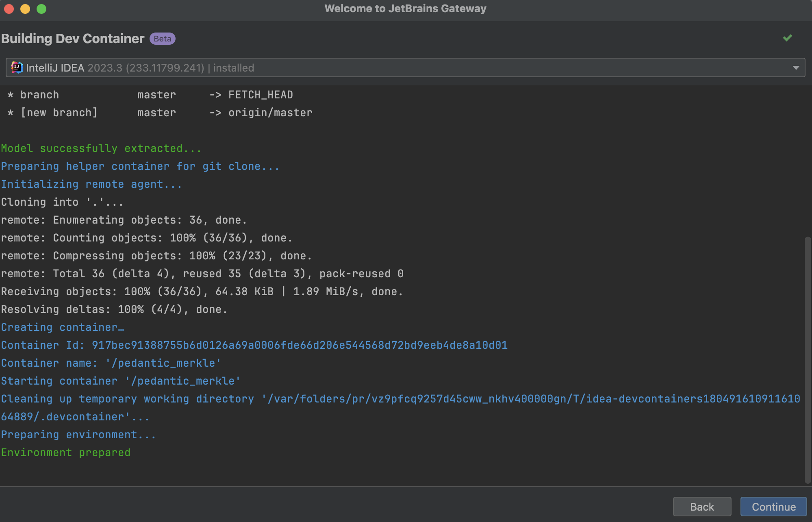The height and width of the screenshot is (522, 812).
Task: Click the yellow minimize window button
Action: pos(25,9)
